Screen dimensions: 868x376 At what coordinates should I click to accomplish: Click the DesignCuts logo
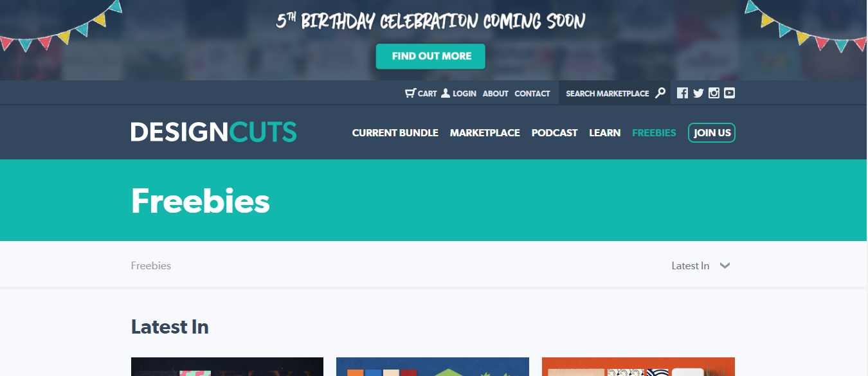pyautogui.click(x=213, y=132)
